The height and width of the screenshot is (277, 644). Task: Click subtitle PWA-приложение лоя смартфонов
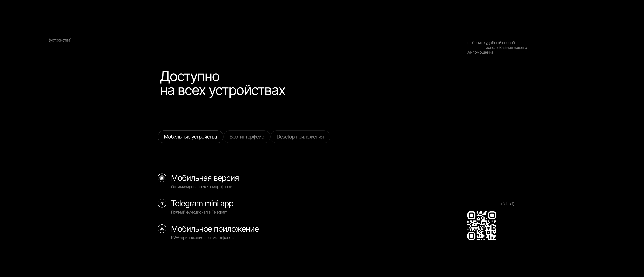pyautogui.click(x=202, y=238)
